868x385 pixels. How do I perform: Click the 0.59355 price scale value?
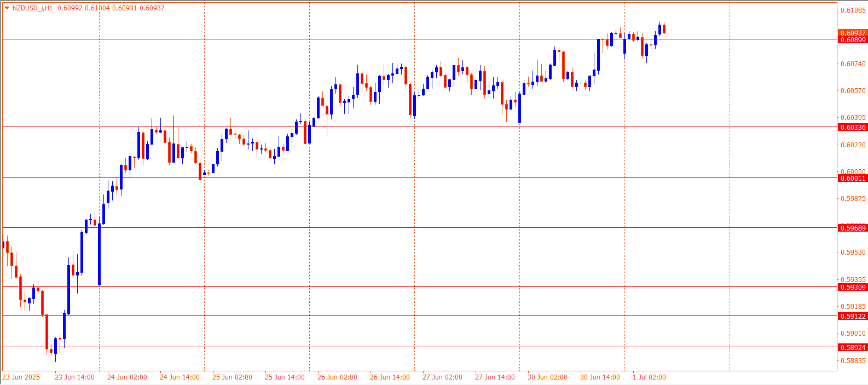[853, 279]
